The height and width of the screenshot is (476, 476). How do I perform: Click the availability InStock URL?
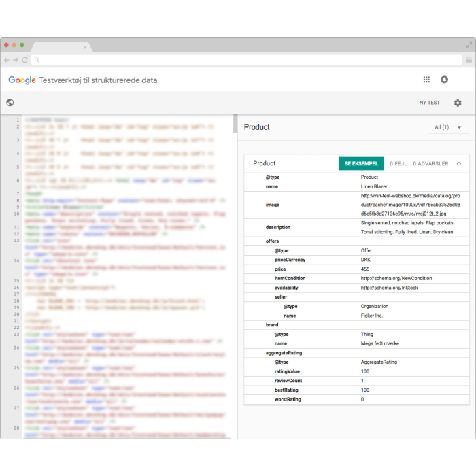389,288
